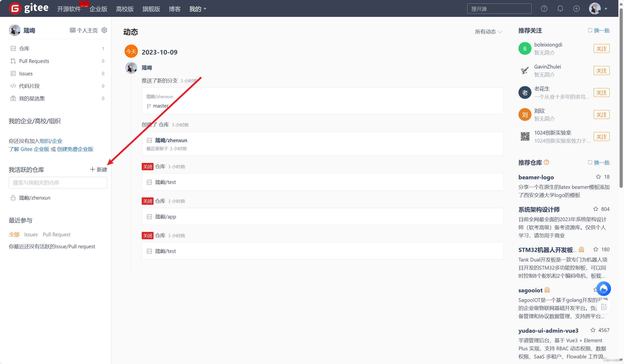This screenshot has height=364, width=624.
Task: Open 博客 in the top navigation
Action: [x=175, y=9]
